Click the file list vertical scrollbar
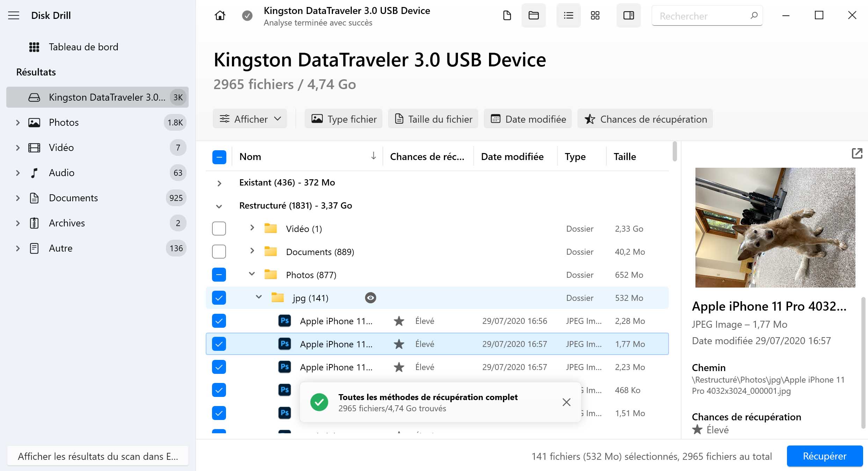The image size is (868, 471). [x=675, y=151]
